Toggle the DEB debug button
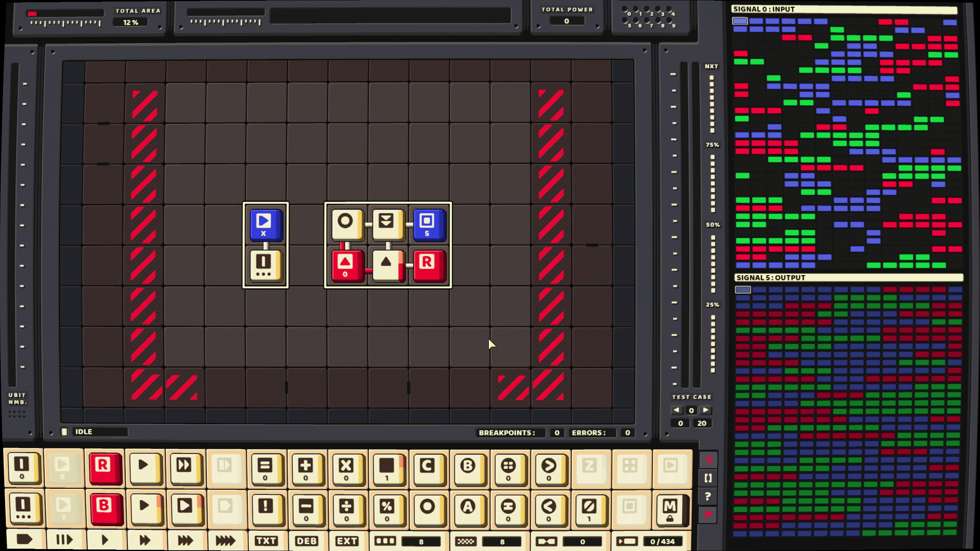The height and width of the screenshot is (551, 980). pos(307,541)
